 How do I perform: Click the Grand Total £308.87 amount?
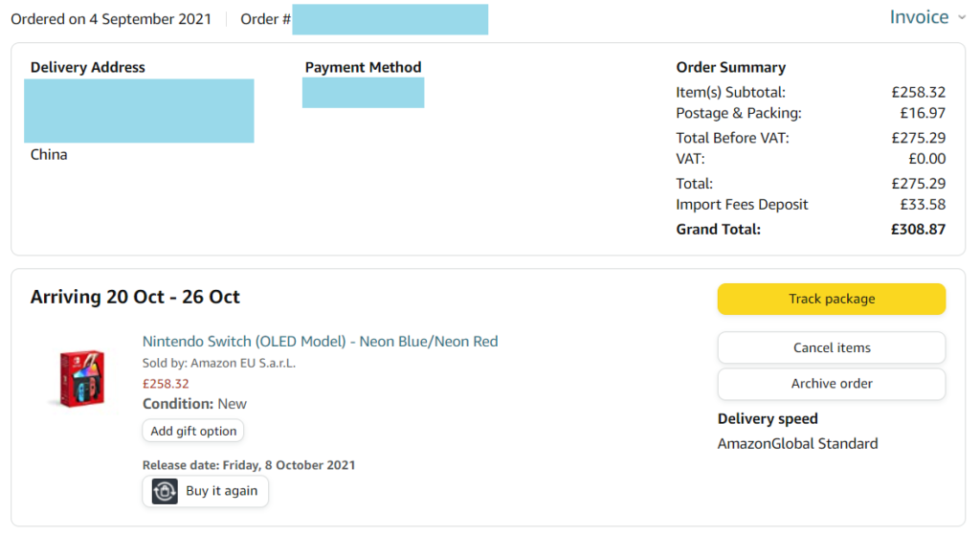click(918, 230)
